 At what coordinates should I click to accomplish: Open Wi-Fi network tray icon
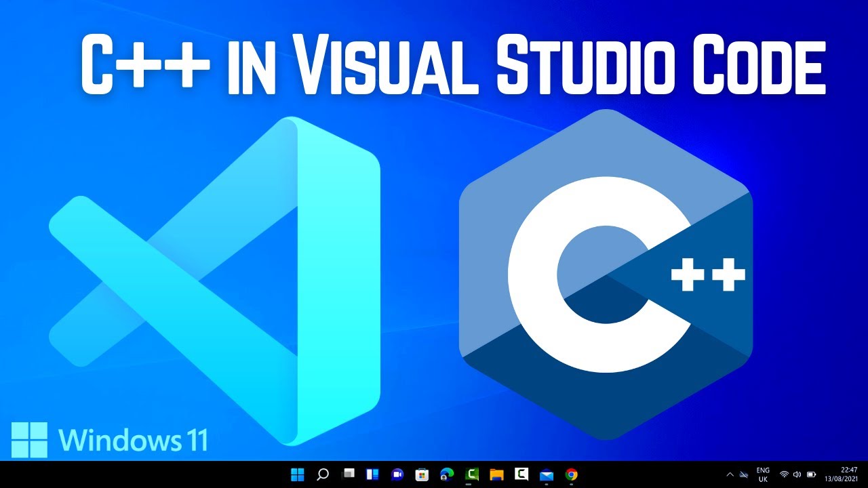pos(784,474)
